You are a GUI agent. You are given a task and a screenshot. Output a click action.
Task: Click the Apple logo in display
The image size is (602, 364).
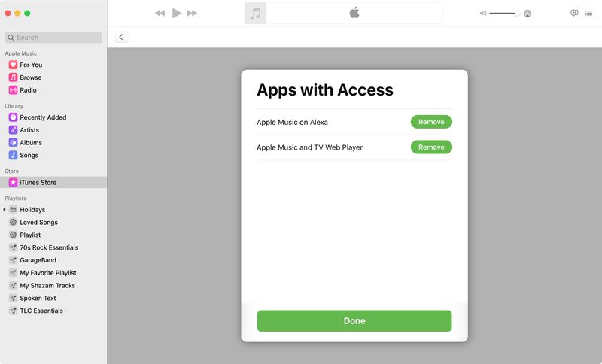tap(354, 13)
